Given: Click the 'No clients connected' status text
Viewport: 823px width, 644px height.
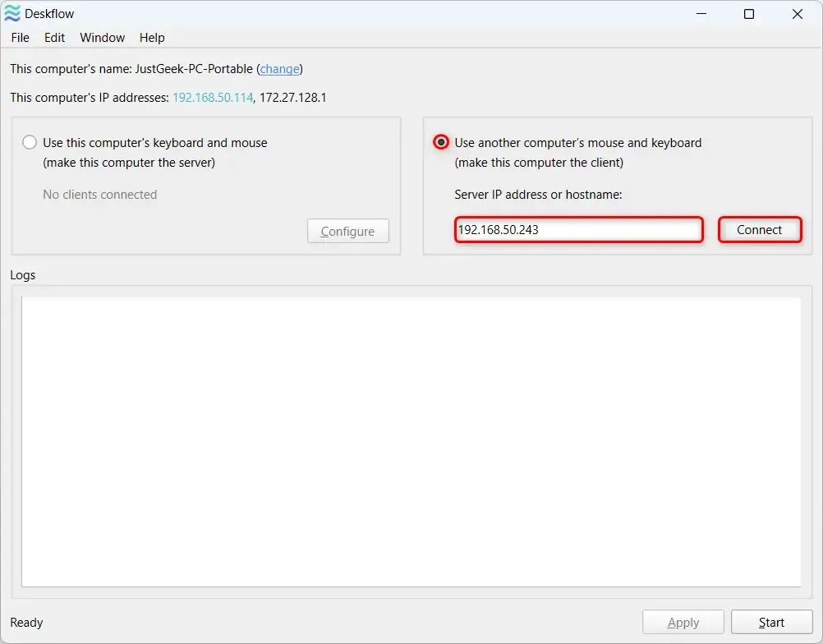Looking at the screenshot, I should [x=99, y=195].
